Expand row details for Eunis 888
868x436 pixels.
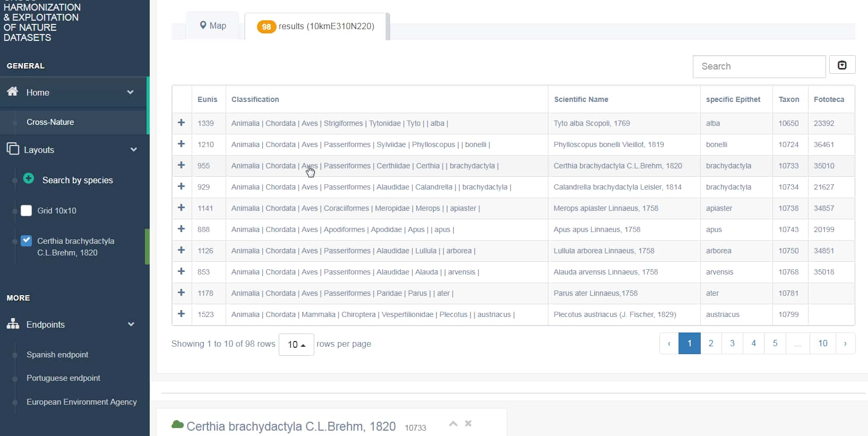click(x=182, y=229)
